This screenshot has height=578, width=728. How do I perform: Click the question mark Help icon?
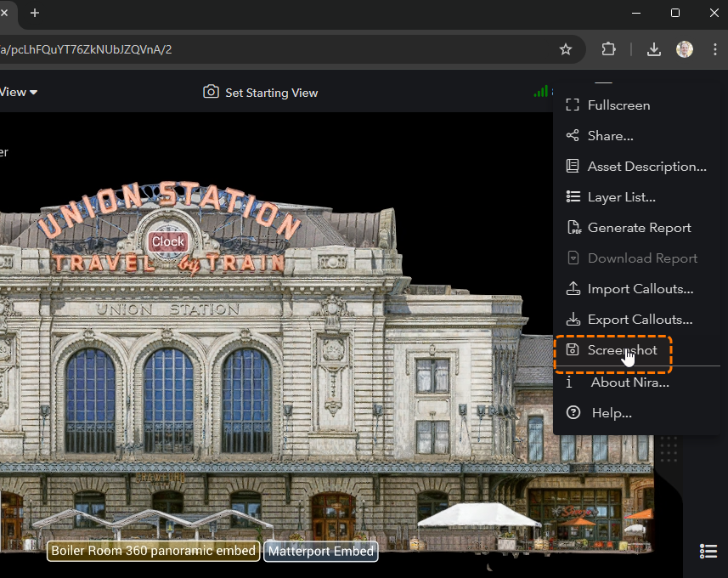[573, 412]
